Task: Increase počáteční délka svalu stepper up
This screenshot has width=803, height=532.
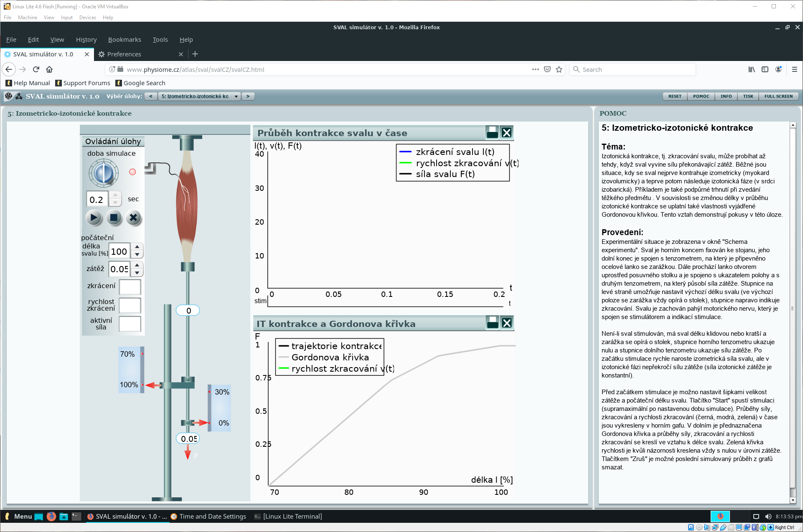Action: (x=137, y=247)
